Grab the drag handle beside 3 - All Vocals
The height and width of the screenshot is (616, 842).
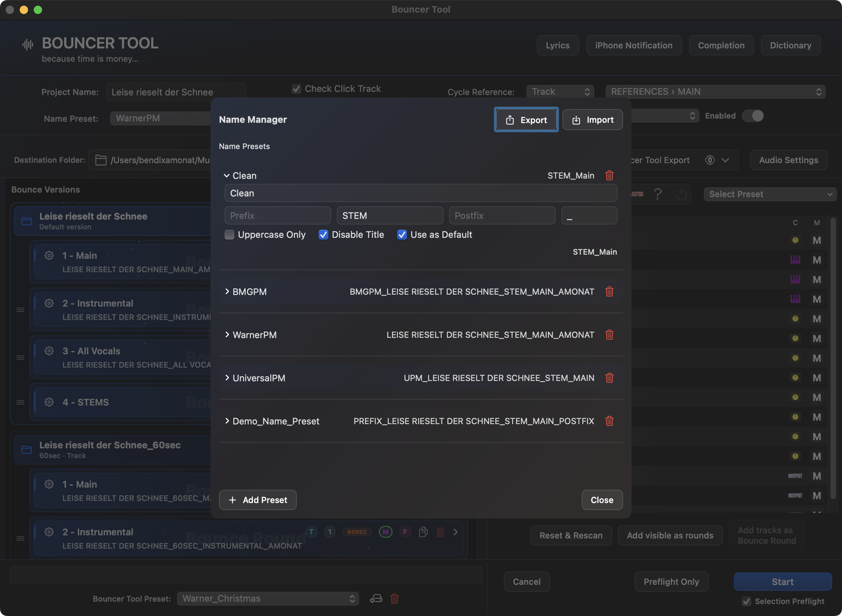(20, 357)
